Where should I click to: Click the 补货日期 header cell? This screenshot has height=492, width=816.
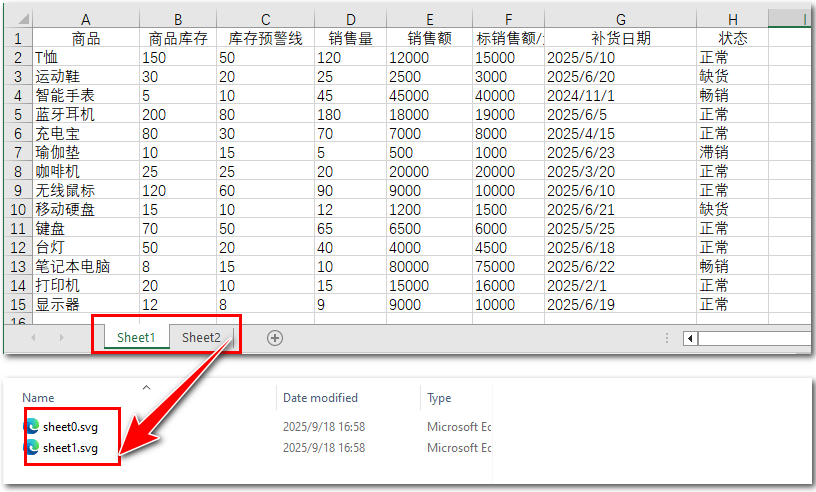(x=620, y=38)
